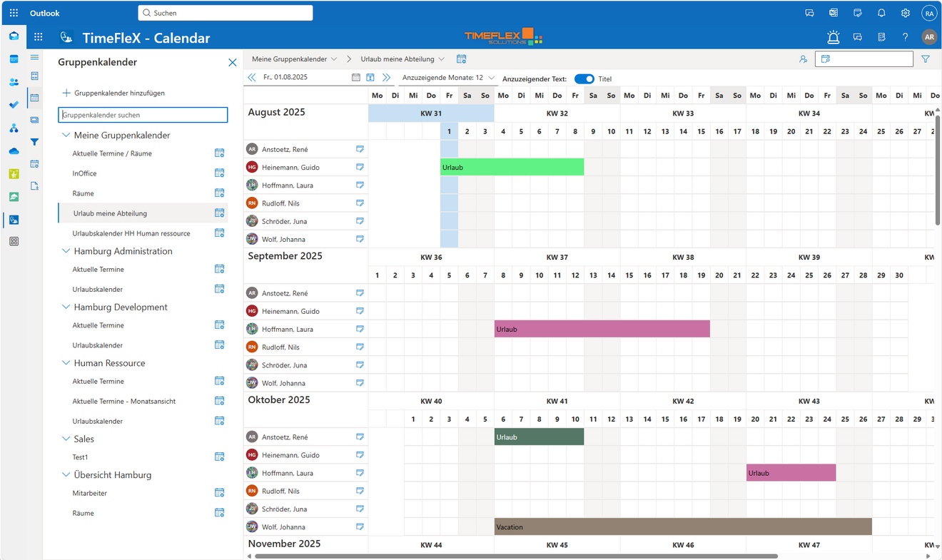Open Johanna Wolf's Vacation entry in October
The height and width of the screenshot is (560, 942).
683,526
